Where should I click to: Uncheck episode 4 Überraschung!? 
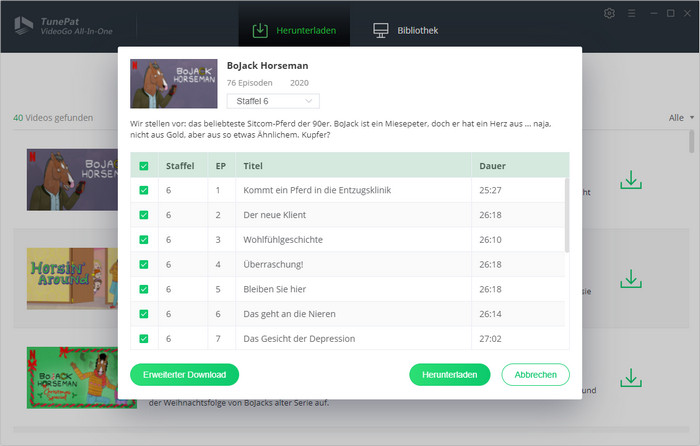click(x=144, y=264)
